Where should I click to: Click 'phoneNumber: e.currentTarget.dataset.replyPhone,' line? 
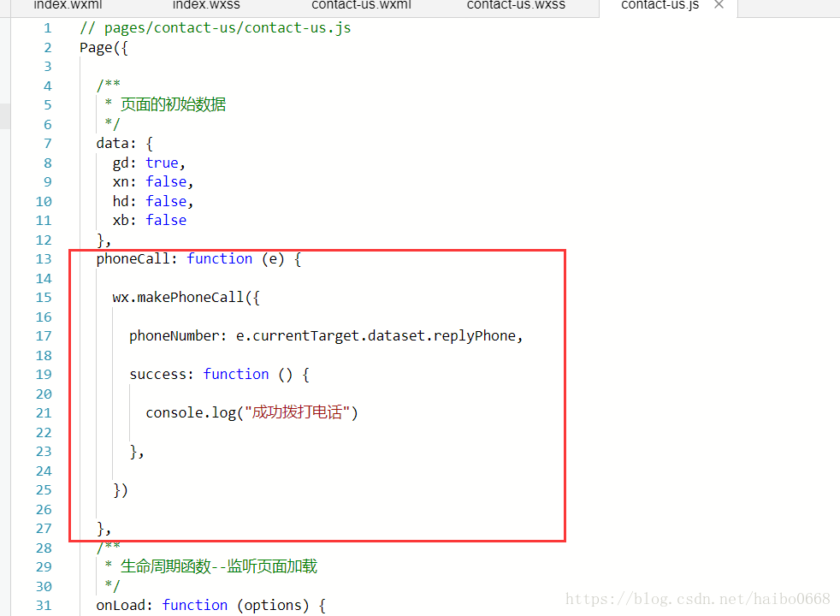pos(326,336)
